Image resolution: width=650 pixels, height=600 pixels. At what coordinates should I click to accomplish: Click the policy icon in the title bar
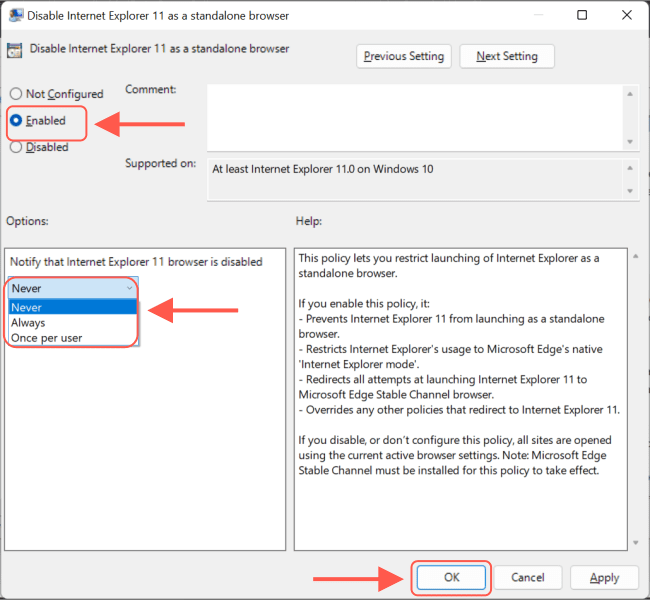[15, 15]
